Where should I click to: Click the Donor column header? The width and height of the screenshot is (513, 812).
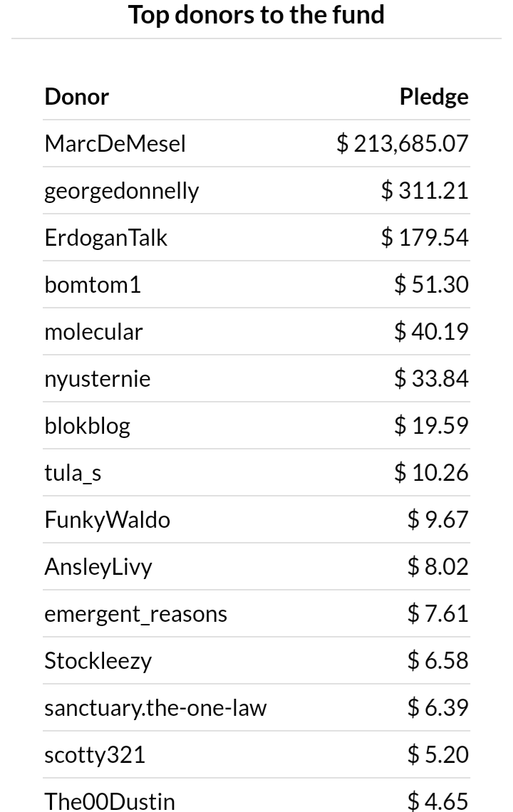coord(77,97)
